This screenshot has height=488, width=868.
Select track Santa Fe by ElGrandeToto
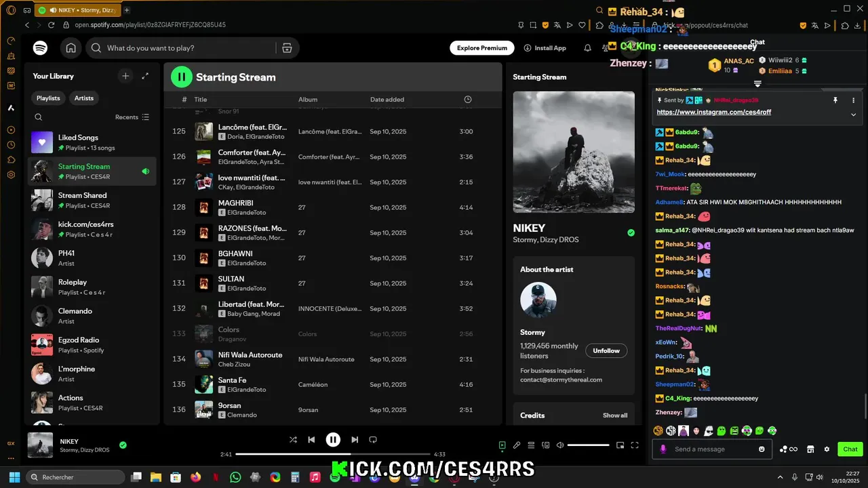[332, 384]
